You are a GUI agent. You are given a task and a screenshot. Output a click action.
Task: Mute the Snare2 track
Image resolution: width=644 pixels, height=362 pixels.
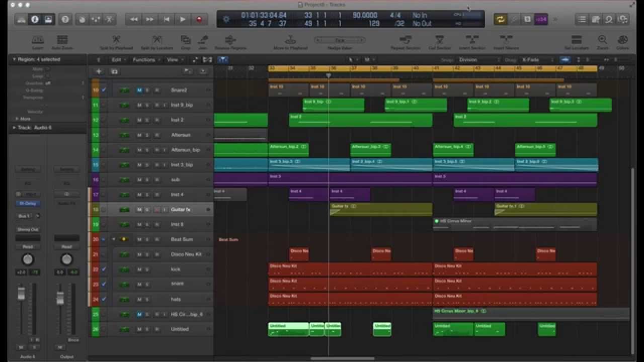click(139, 90)
